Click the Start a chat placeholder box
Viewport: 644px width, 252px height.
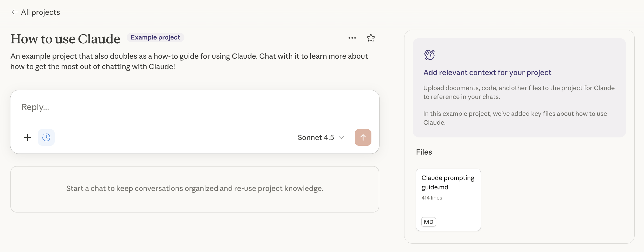pos(195,189)
